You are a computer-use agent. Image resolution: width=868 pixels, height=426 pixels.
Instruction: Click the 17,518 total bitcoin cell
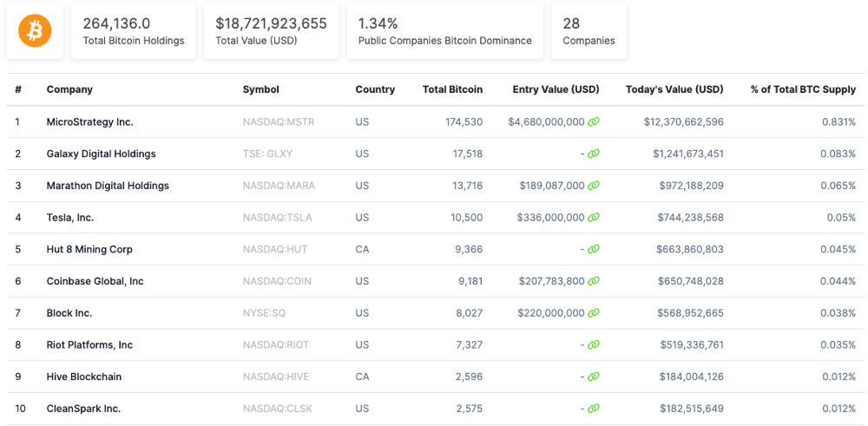(x=466, y=154)
